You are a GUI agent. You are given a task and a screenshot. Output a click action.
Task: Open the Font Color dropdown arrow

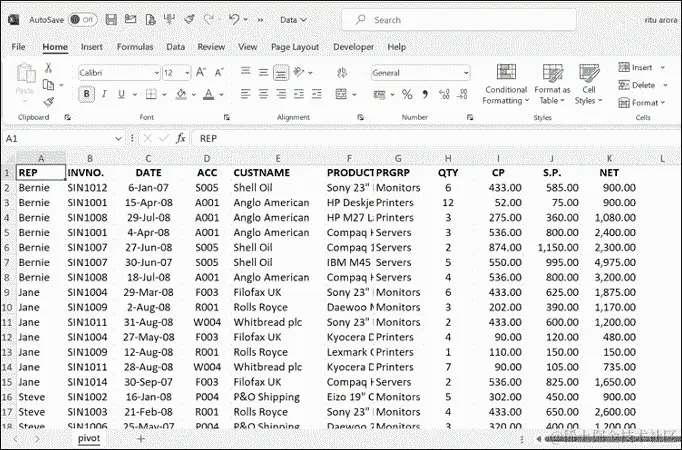point(221,94)
